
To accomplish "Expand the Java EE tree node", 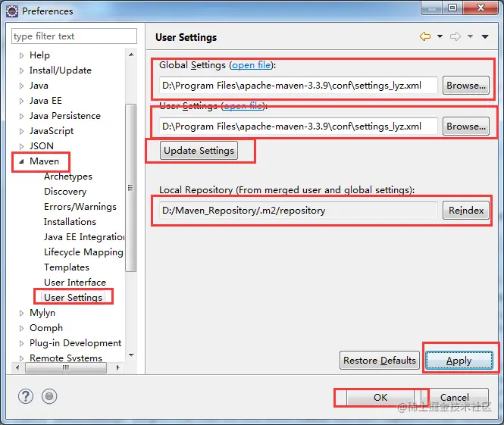I will tap(21, 101).
